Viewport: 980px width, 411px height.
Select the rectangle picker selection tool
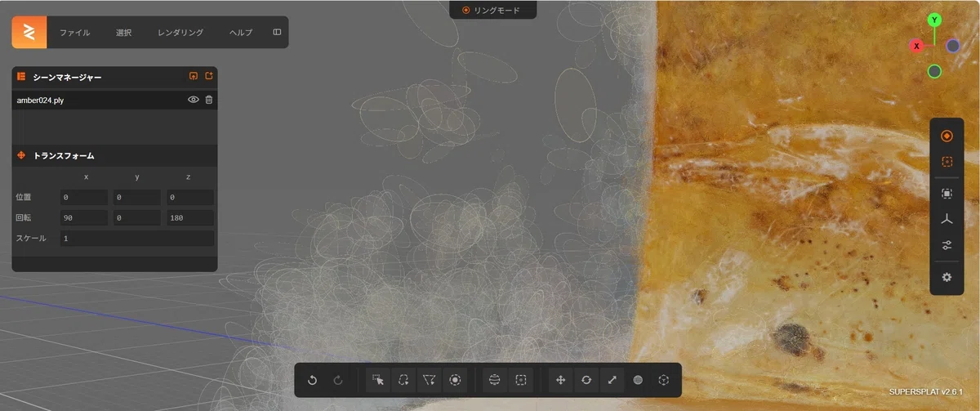click(377, 380)
